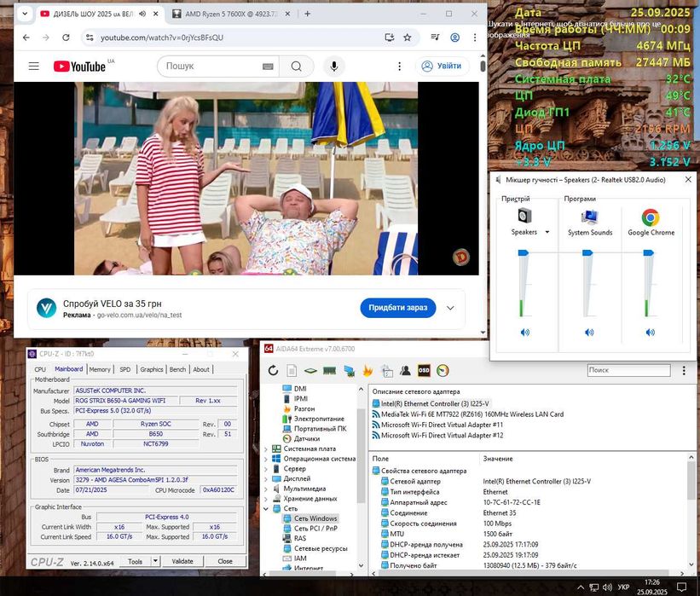This screenshot has width=700, height=596.
Task: Expand the VELO ad chevron
Action: point(450,308)
